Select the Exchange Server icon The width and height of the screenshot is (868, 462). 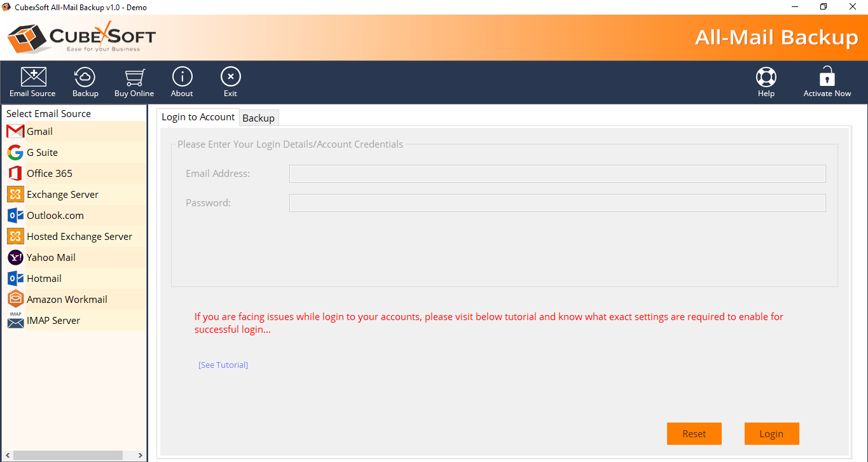tap(15, 195)
